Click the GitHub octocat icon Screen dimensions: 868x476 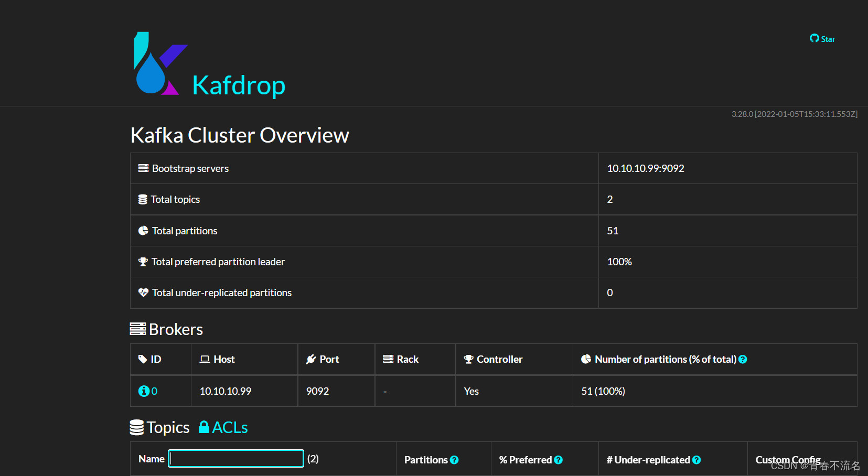[x=814, y=38]
